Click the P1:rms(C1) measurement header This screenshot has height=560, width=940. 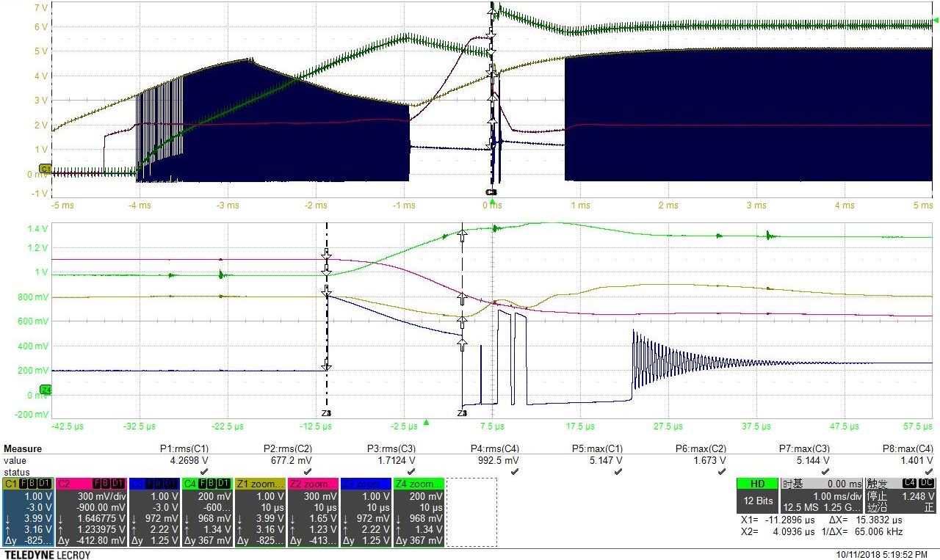click(x=184, y=448)
